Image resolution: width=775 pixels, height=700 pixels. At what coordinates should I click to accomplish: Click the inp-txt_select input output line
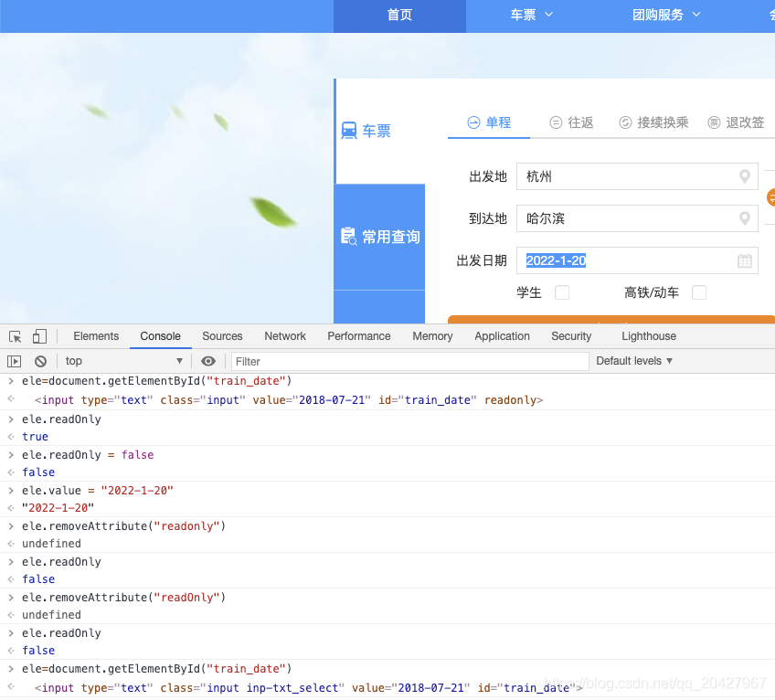308,687
